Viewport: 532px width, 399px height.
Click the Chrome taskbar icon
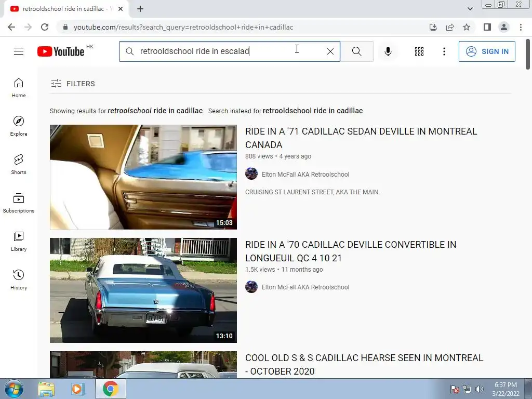pos(110,389)
